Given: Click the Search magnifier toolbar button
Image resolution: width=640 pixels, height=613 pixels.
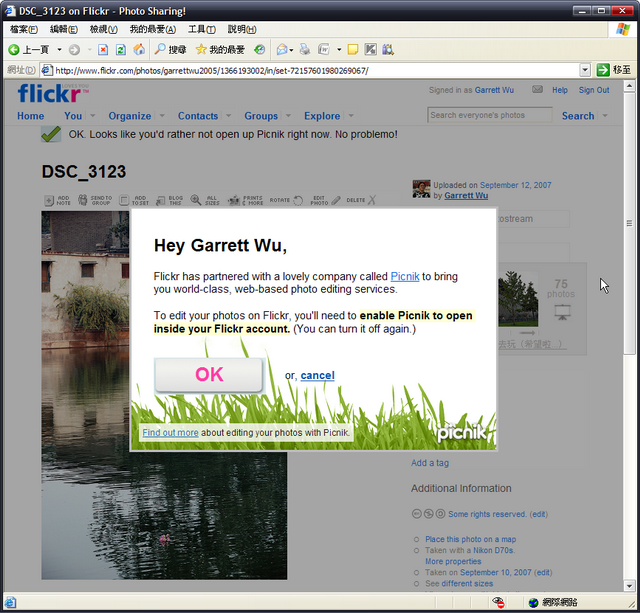Looking at the screenshot, I should point(170,50).
